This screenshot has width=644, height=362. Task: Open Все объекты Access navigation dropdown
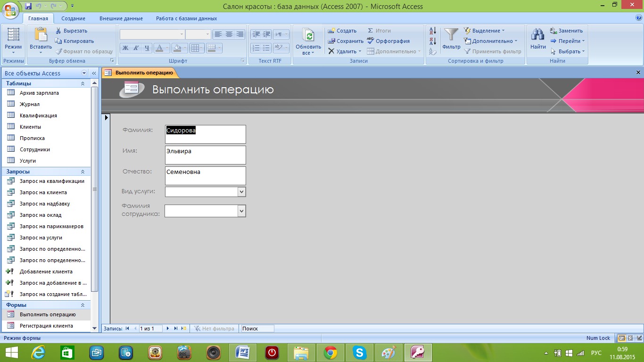pyautogui.click(x=84, y=73)
